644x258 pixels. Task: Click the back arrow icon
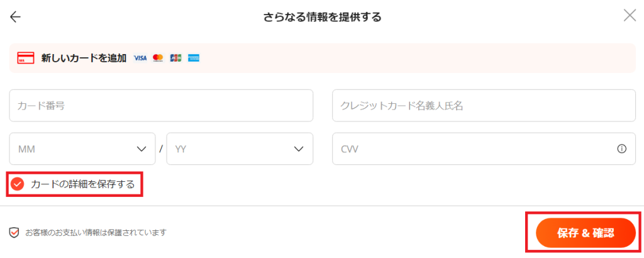15,17
